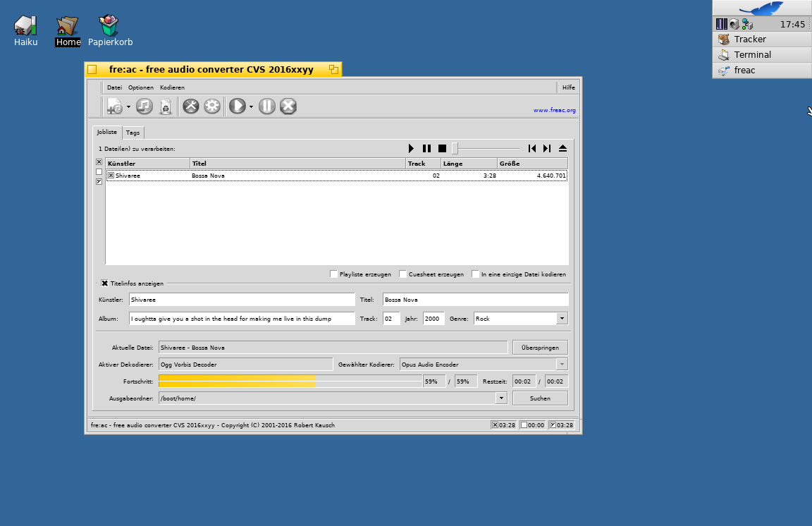This screenshot has height=526, width=812.
Task: Click the Titel field containing Bossa Nova
Action: point(475,300)
